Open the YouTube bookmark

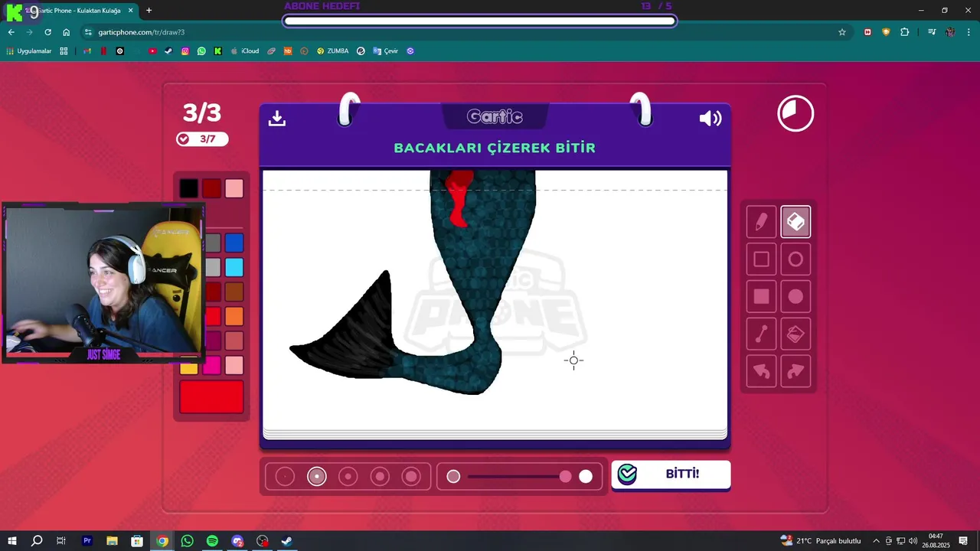152,51
